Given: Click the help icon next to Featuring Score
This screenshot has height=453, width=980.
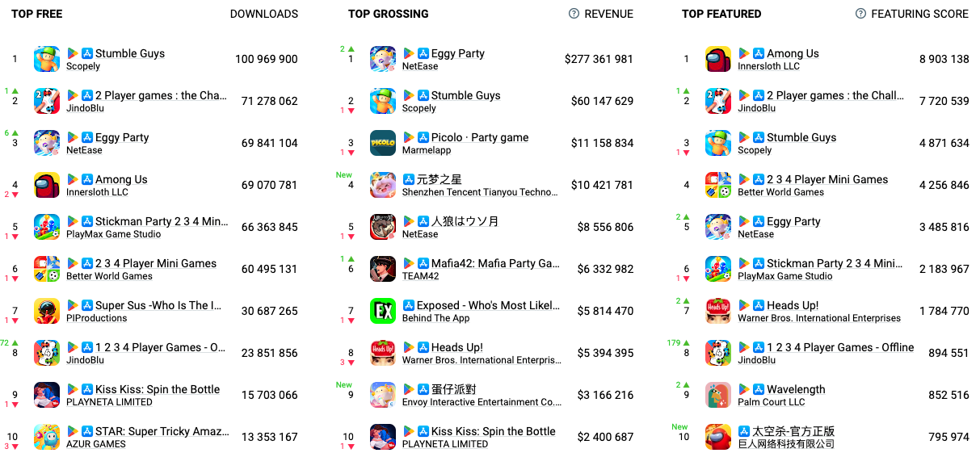Looking at the screenshot, I should point(860,14).
